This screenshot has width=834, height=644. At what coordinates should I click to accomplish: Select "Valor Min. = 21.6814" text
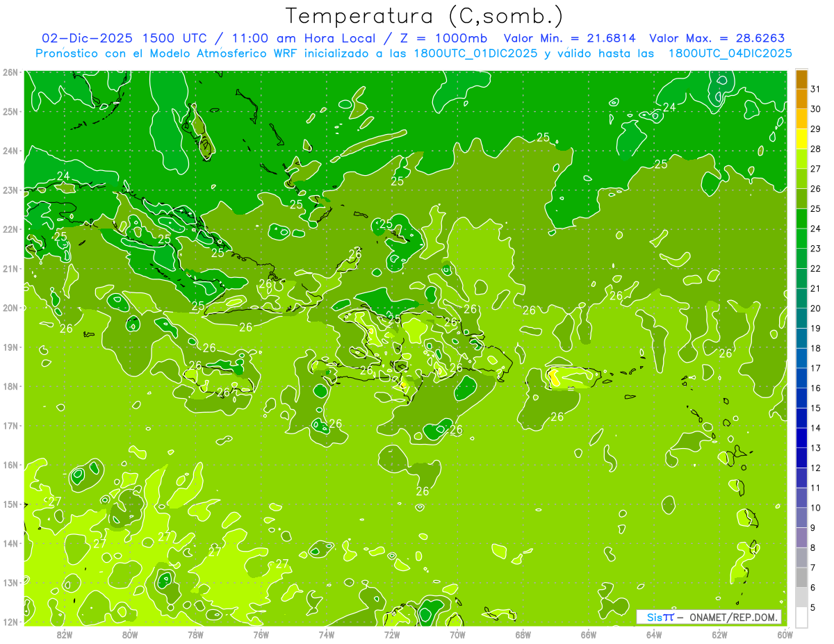click(570, 38)
